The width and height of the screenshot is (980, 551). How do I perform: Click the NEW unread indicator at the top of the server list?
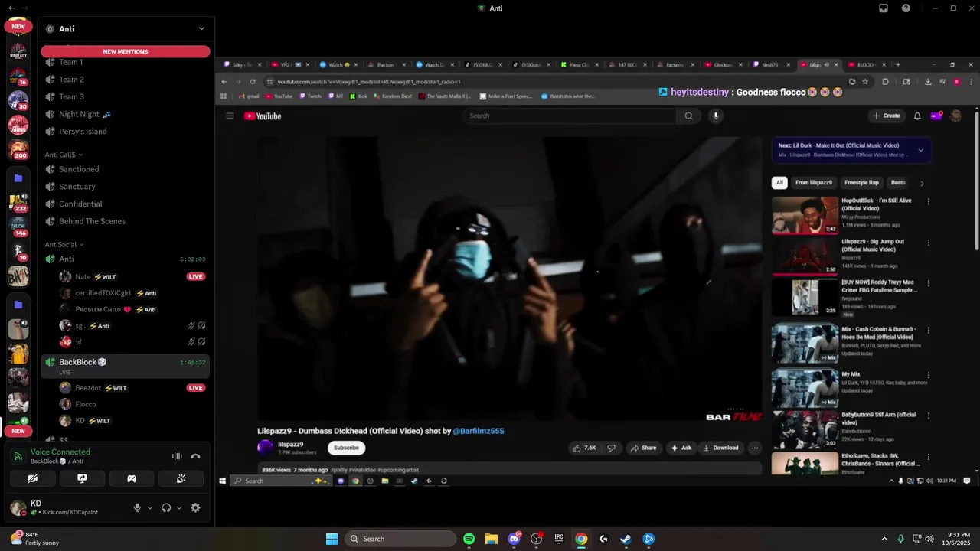(x=18, y=26)
